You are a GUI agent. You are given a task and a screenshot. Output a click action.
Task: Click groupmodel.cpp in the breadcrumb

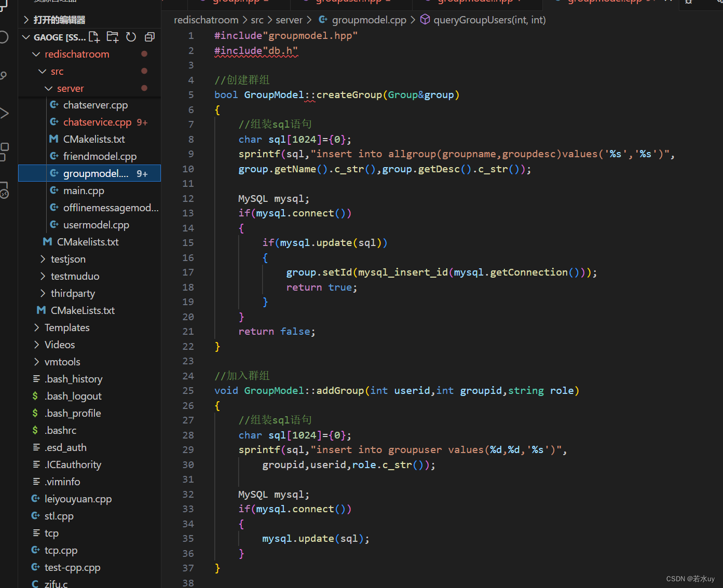[x=369, y=20]
